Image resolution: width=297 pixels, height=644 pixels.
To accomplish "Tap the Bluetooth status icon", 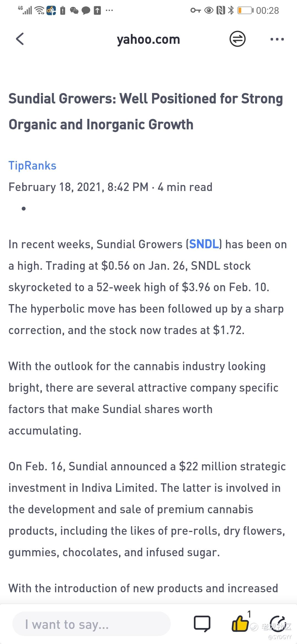I will tap(231, 10).
